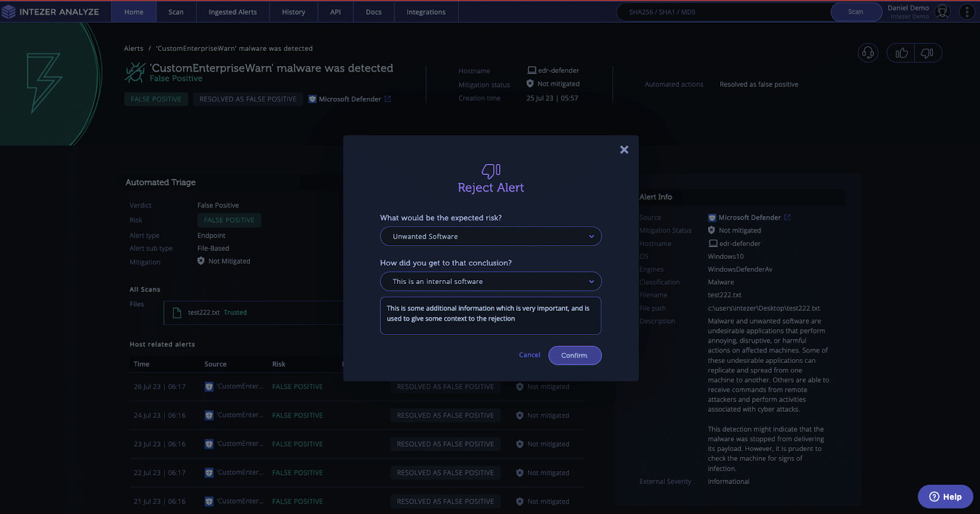Open Microsoft Defender external link in Alert Info
The image size is (980, 514).
tap(787, 217)
